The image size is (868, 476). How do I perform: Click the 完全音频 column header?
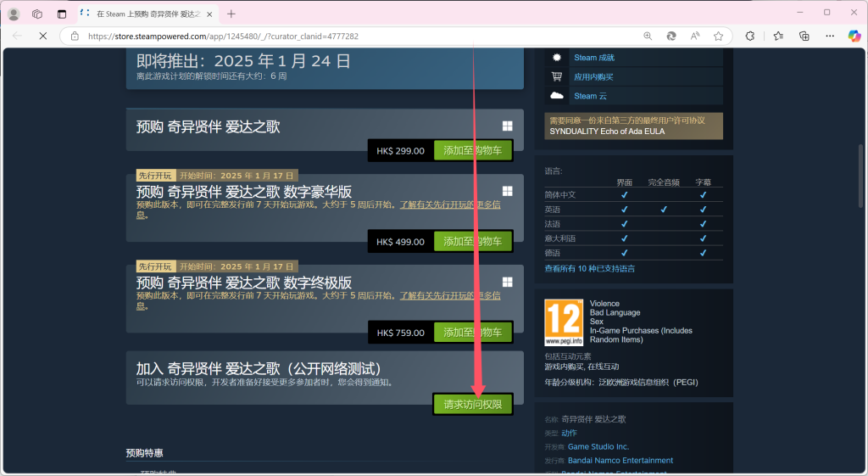pos(664,182)
